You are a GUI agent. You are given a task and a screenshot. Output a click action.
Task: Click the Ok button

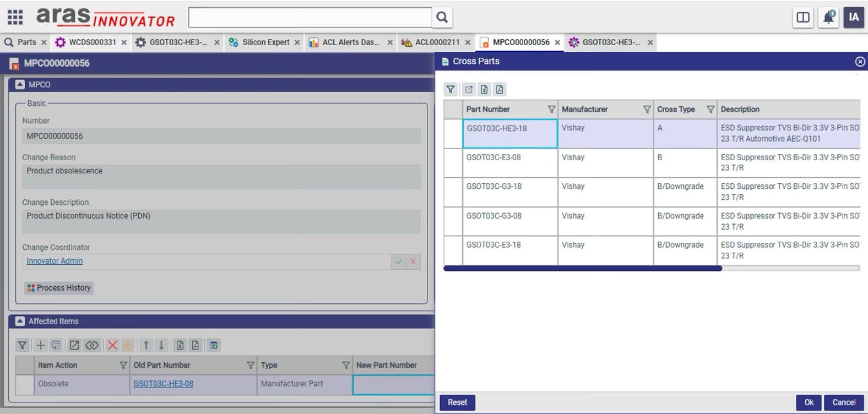tap(809, 402)
